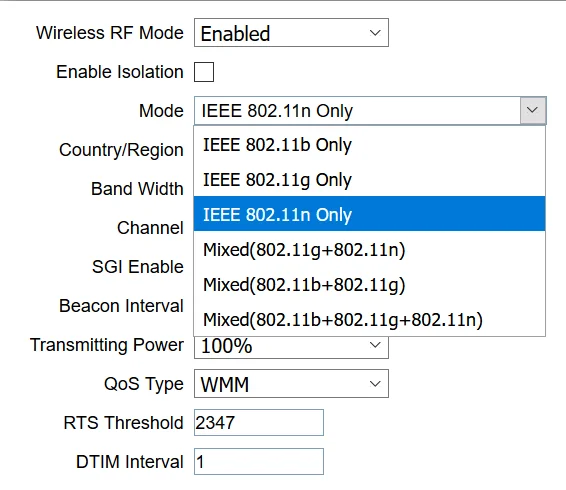
Task: Click the DTIM Interval input field
Action: coord(259,461)
